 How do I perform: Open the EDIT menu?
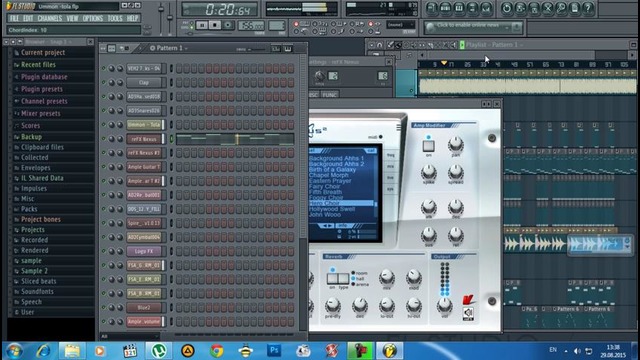(28, 18)
